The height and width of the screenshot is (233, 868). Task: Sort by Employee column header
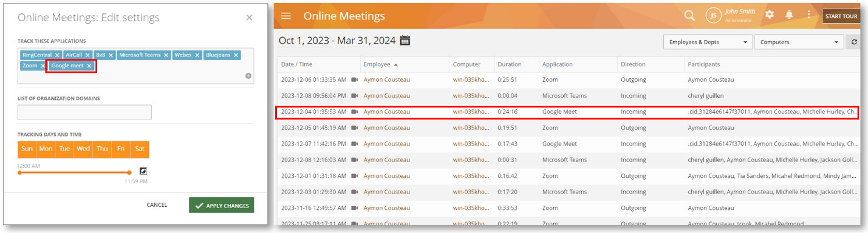[377, 64]
